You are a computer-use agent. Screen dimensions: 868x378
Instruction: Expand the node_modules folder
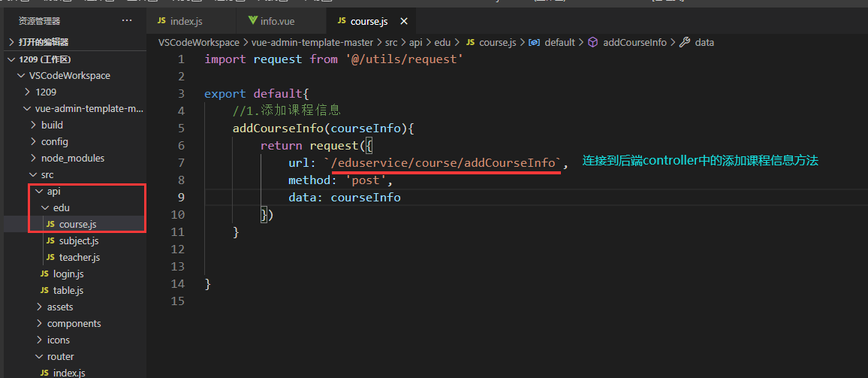(x=73, y=158)
